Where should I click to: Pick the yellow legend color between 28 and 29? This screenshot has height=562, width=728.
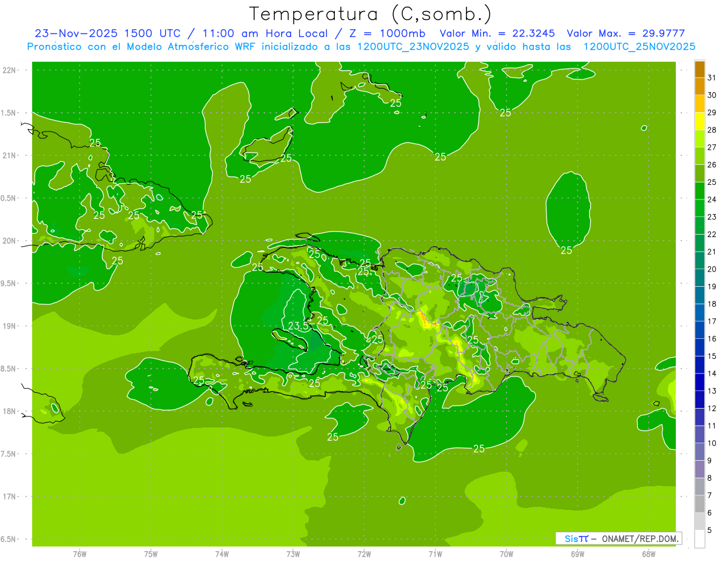click(699, 121)
